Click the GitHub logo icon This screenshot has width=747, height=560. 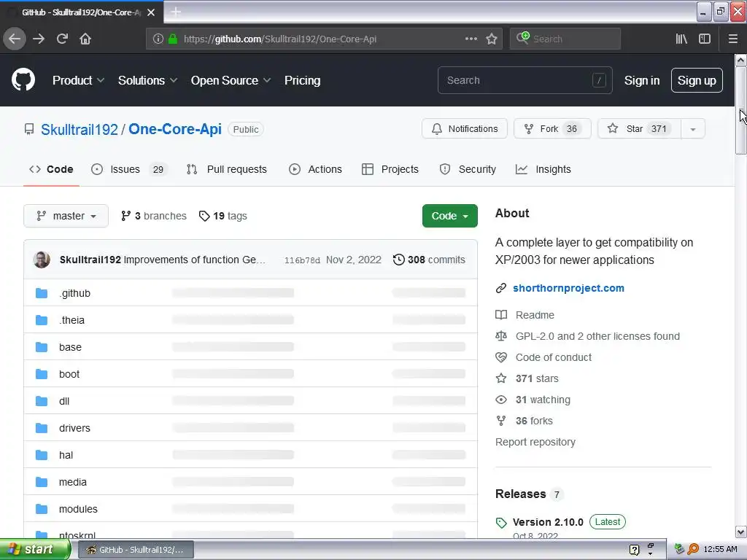23,80
